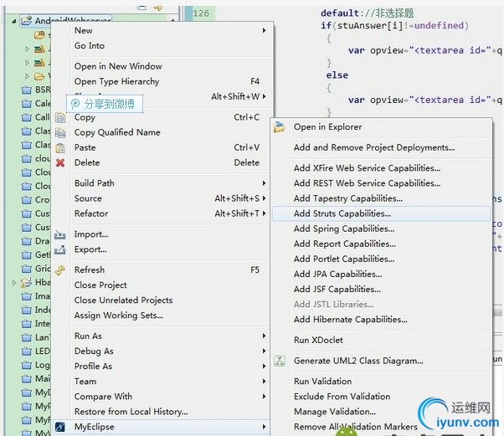Click the Log project folder icon
Image resolution: width=504 pixels, height=436 pixels.
pyautogui.click(x=26, y=365)
